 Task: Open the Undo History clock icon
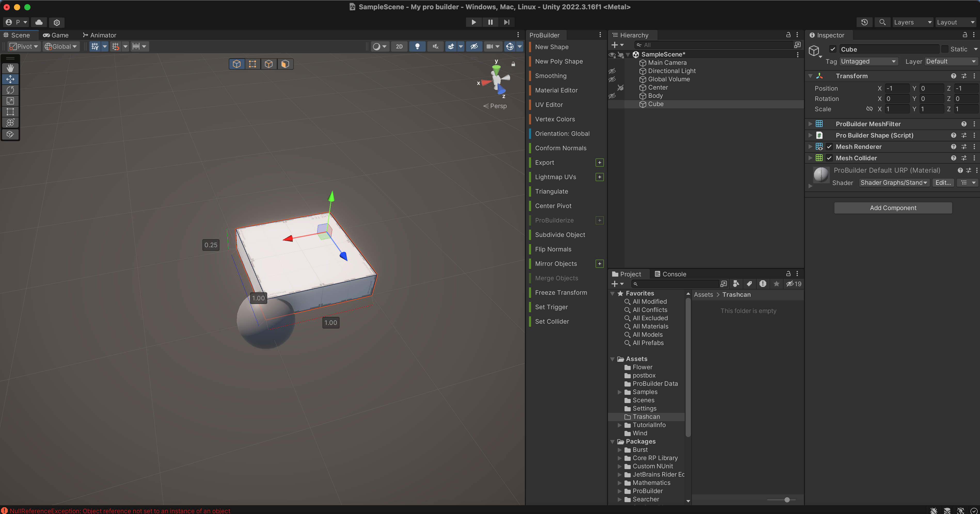pyautogui.click(x=864, y=22)
